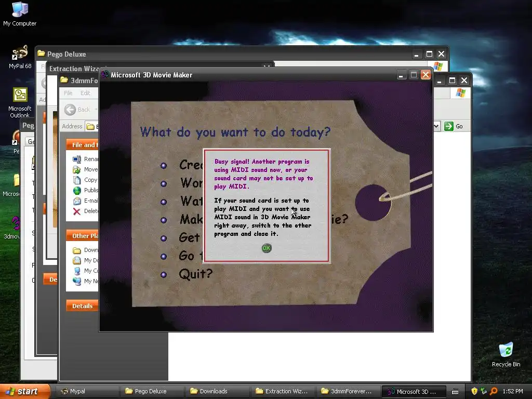Click the Back button in the 3dmmForever window

pos(77,110)
